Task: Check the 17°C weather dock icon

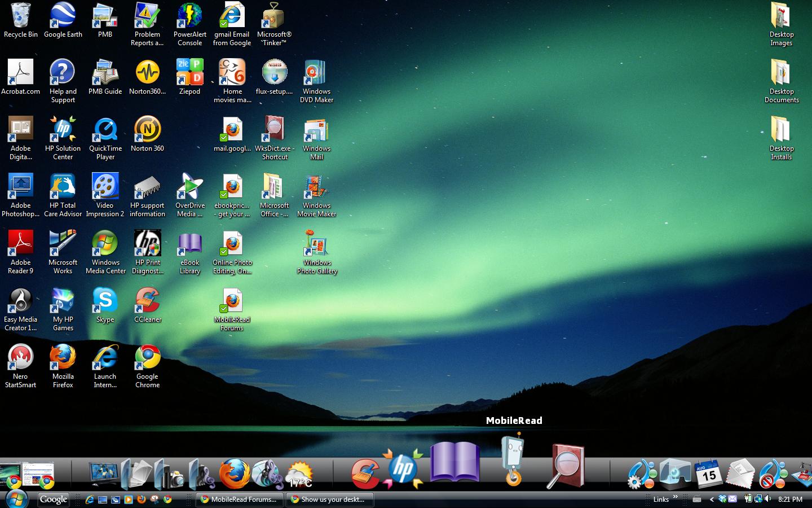Action: (x=299, y=475)
